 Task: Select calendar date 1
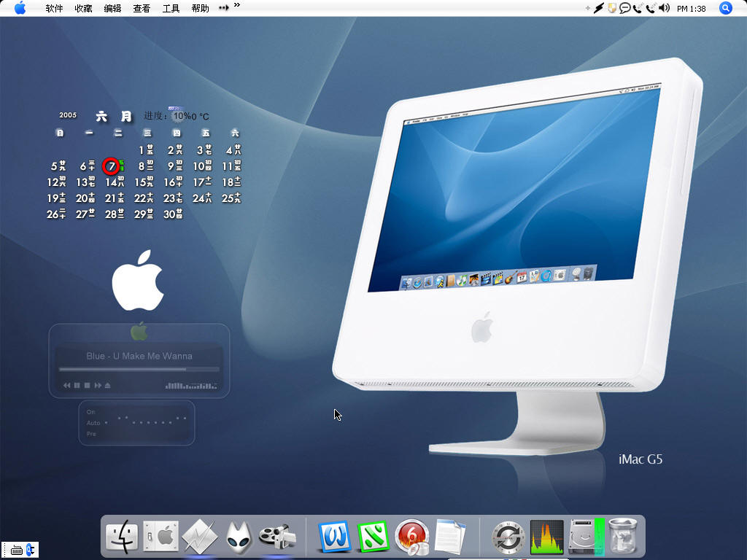point(146,150)
